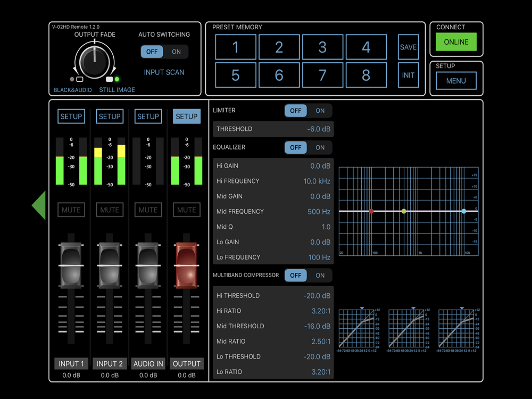The image size is (532, 399).
Task: Open SETUP for the INPUT 1 channel
Action: pyautogui.click(x=71, y=117)
